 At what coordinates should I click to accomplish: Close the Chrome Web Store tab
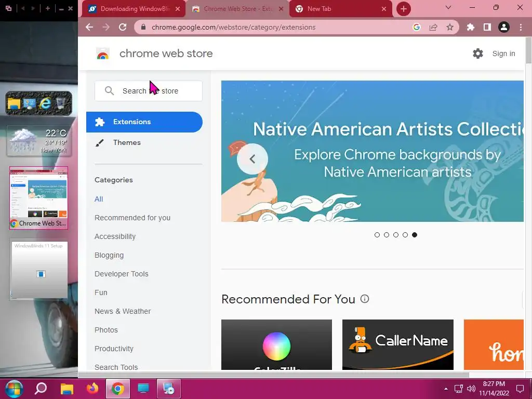click(281, 9)
